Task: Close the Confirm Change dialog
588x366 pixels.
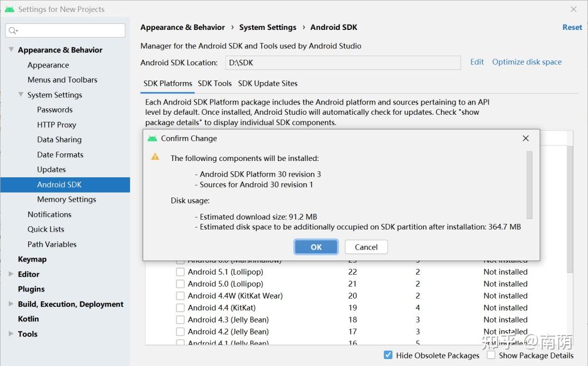Action: pyautogui.click(x=525, y=138)
